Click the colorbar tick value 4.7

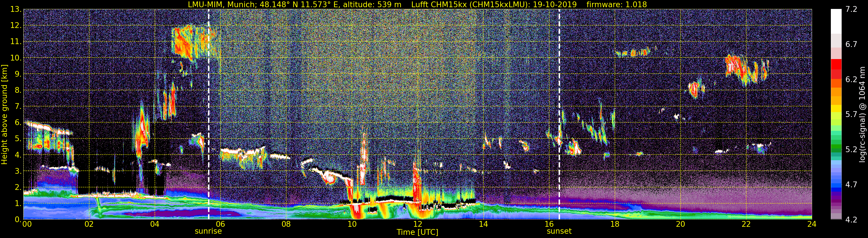851,185
